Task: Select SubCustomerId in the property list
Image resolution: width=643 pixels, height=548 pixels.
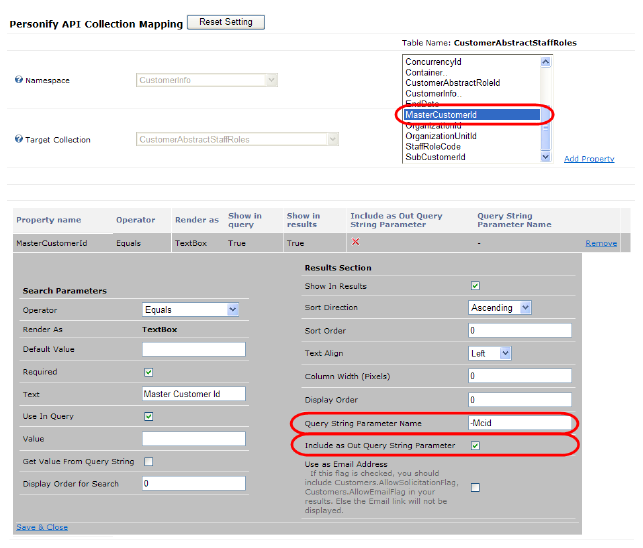Action: (435, 157)
